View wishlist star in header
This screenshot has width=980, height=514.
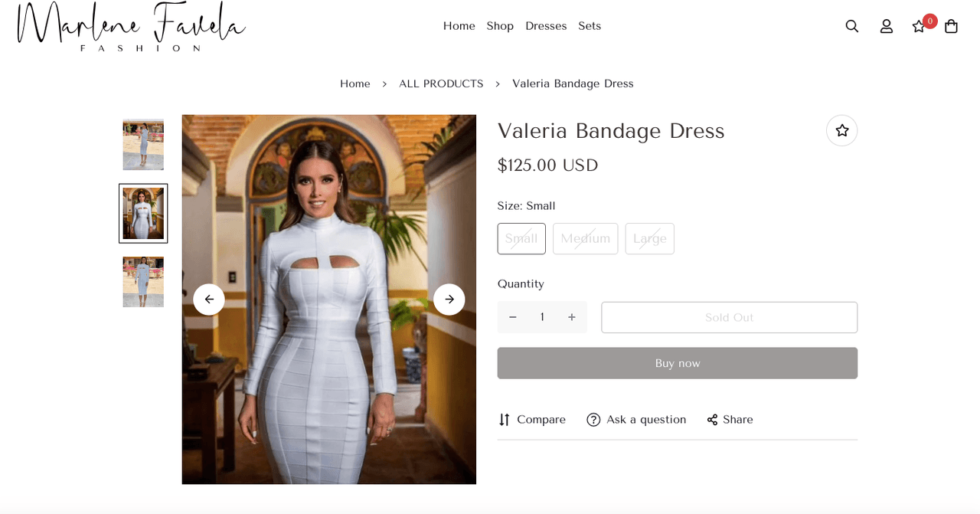click(919, 26)
